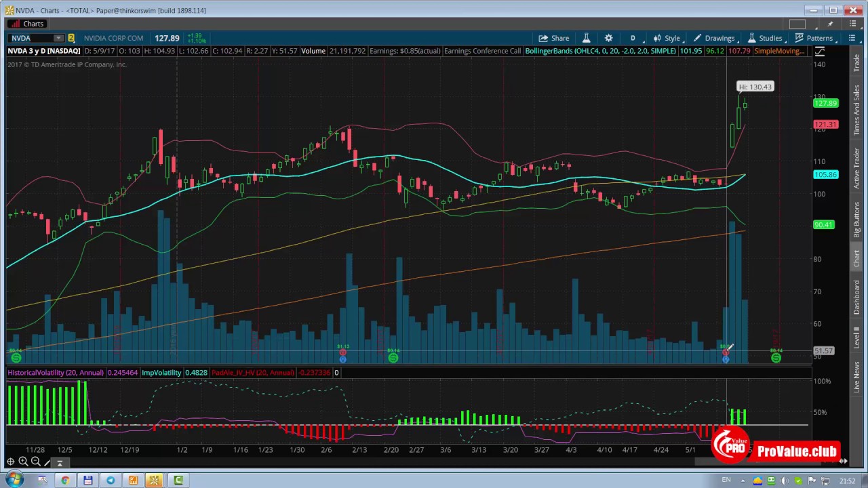Viewport: 868px width, 488px height.
Task: Click the time axis scroll icon
Action: click(843, 461)
